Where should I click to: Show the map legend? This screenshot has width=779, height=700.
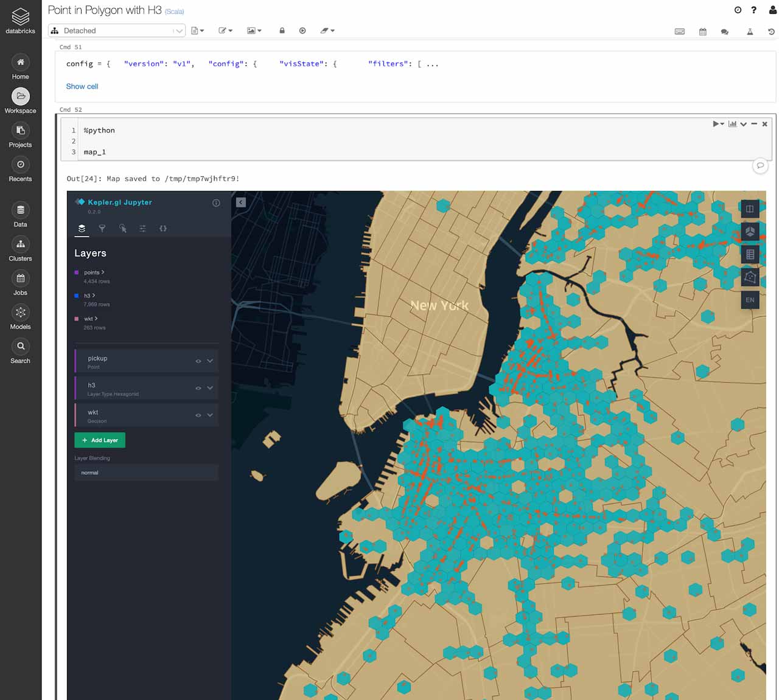(x=750, y=255)
